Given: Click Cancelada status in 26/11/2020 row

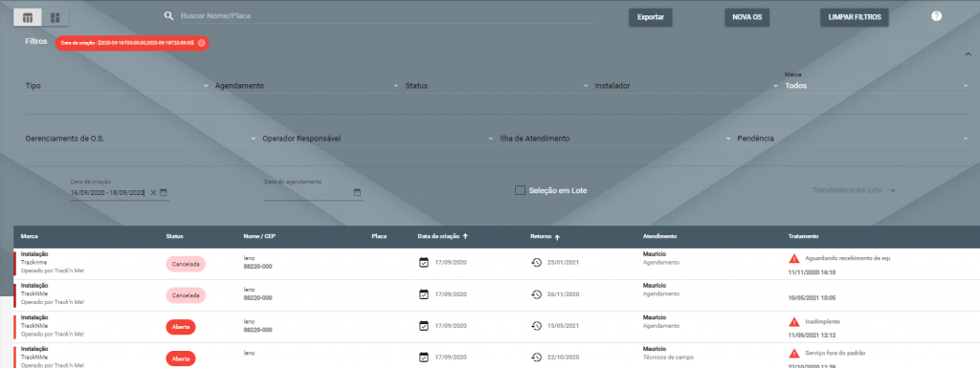Looking at the screenshot, I should coord(186,295).
